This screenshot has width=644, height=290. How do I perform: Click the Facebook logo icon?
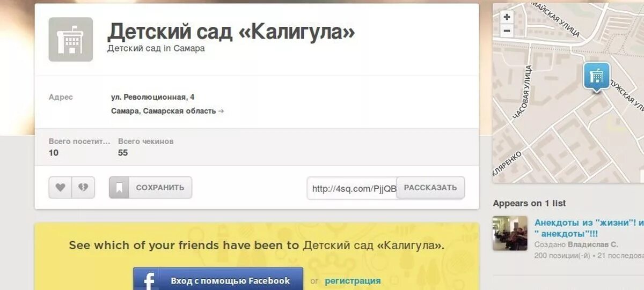click(x=149, y=280)
